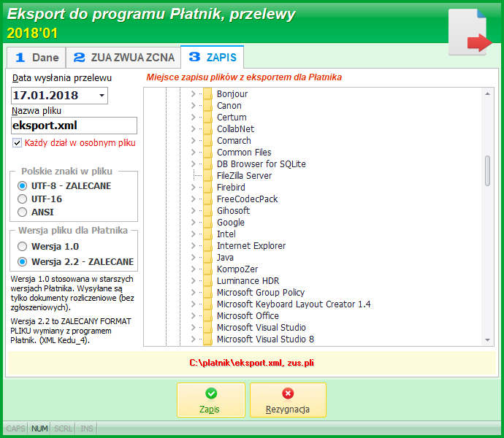The width and height of the screenshot is (504, 438).
Task: Open the transfer date dropdown
Action: (102, 96)
